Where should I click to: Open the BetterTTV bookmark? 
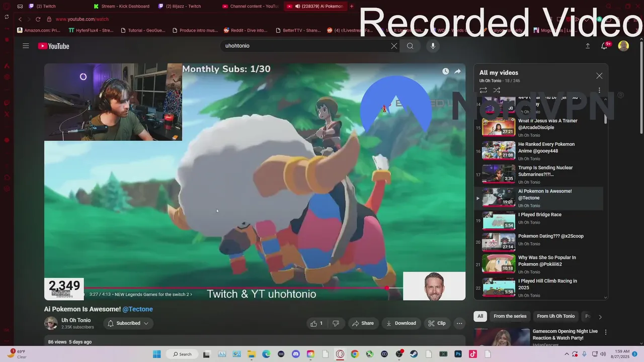click(298, 30)
